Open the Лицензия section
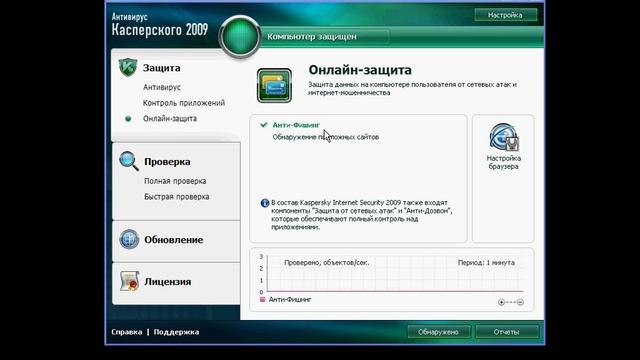This screenshot has width=640, height=360. click(x=167, y=282)
